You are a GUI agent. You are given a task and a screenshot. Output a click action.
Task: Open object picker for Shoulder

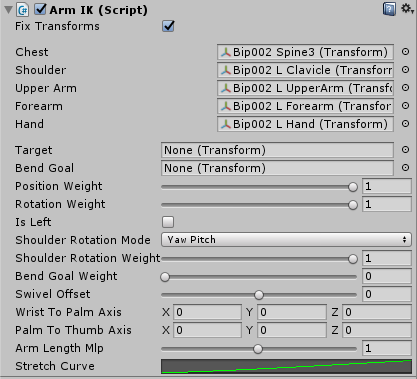pyautogui.click(x=405, y=70)
